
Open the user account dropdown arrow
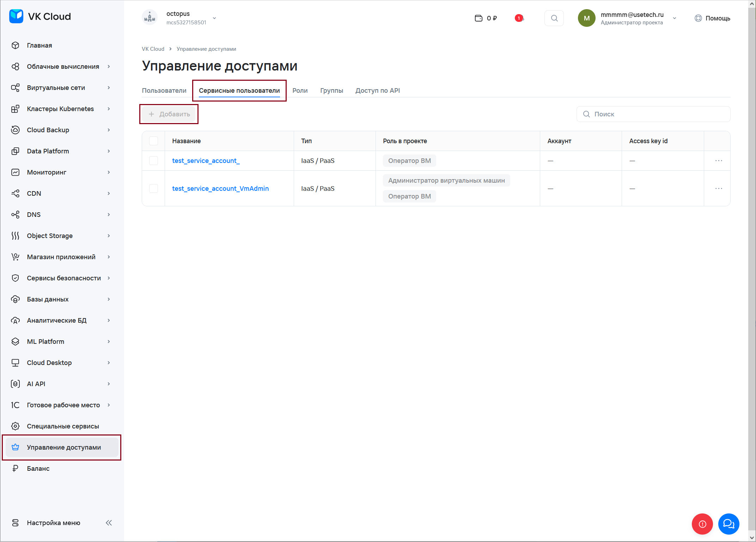[675, 18]
